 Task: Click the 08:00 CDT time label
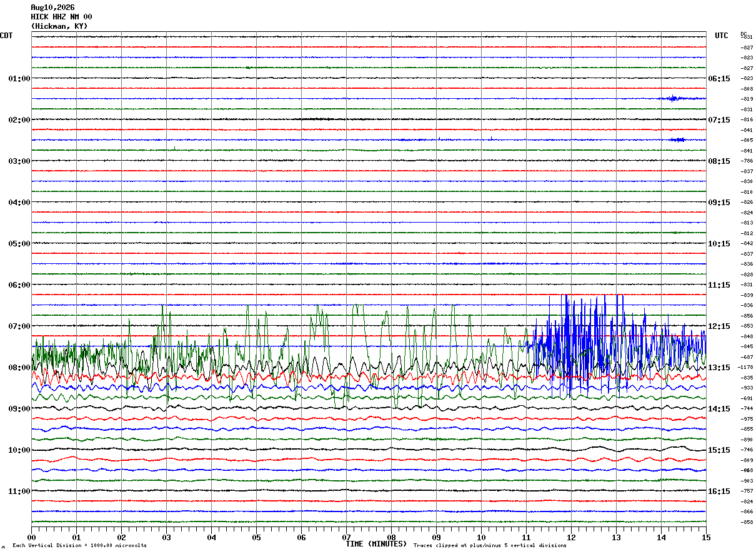pos(19,368)
